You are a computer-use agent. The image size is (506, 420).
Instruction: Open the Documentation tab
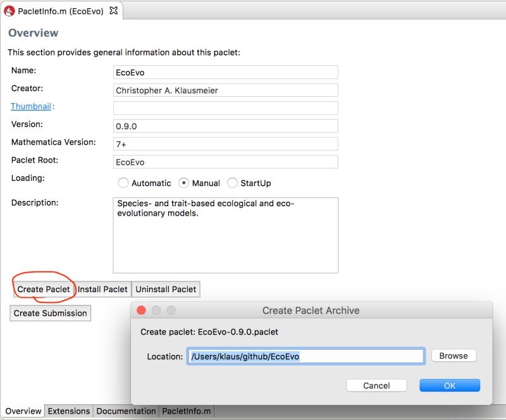125,411
